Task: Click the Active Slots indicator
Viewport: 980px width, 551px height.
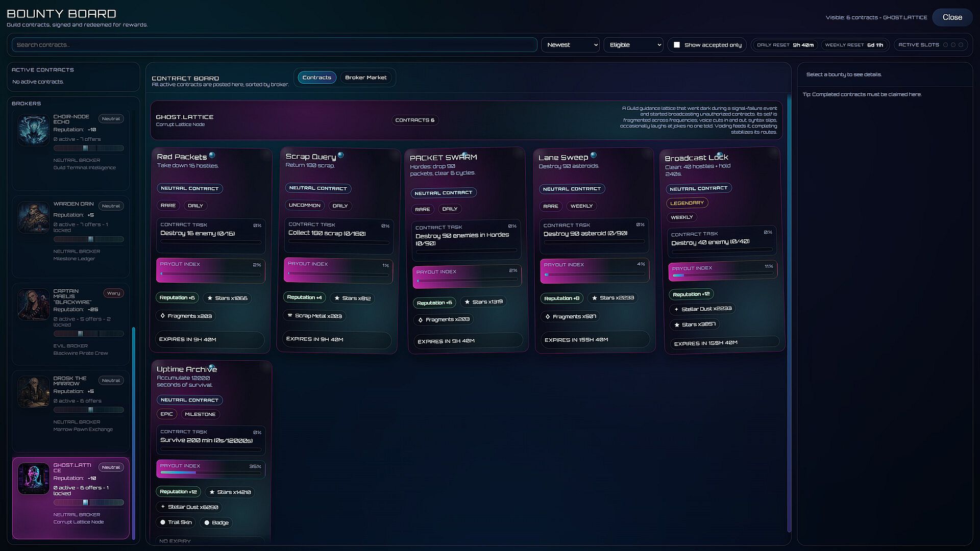Action: click(x=930, y=45)
